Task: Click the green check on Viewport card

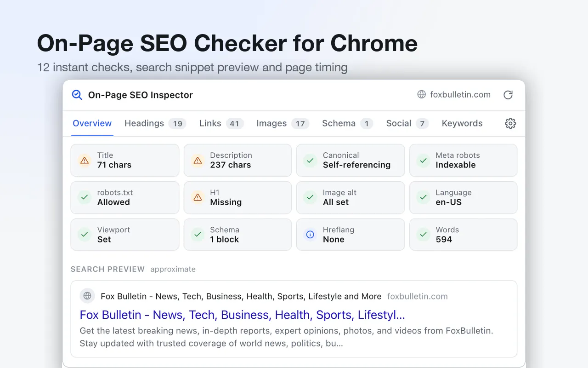Action: [85, 235]
